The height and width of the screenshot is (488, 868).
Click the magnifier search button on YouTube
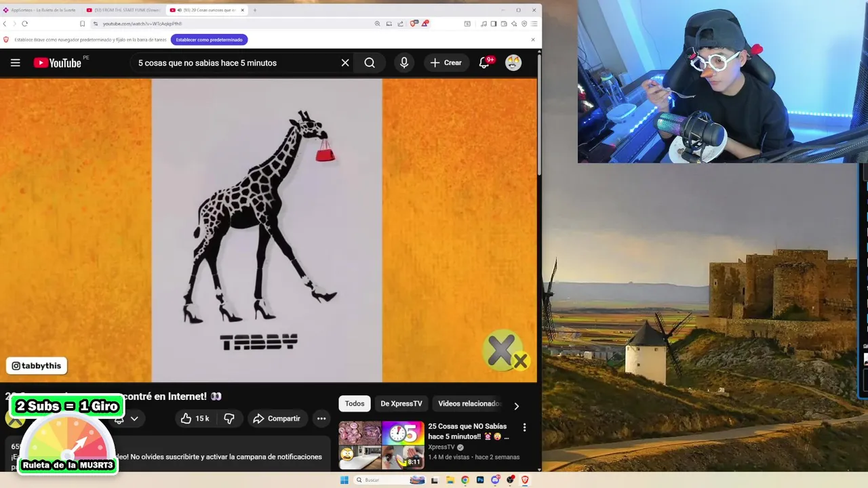(x=370, y=62)
